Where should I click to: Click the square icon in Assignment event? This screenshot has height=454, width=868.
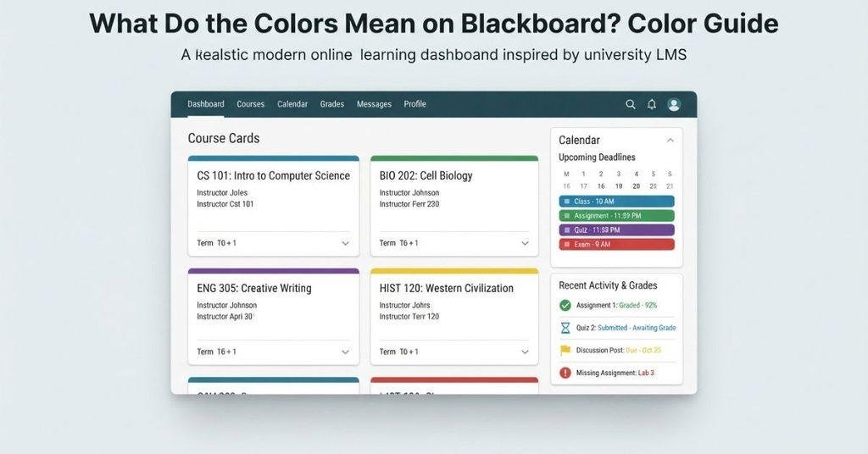point(566,216)
